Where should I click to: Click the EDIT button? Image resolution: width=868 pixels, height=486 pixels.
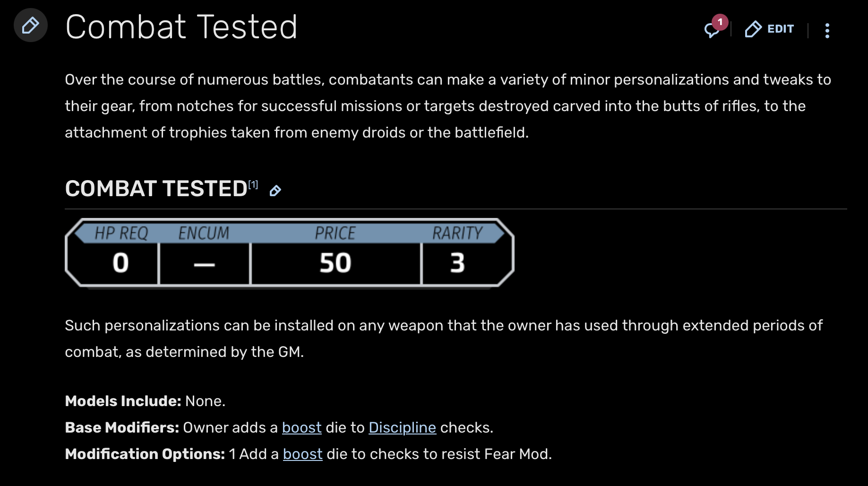pos(770,29)
